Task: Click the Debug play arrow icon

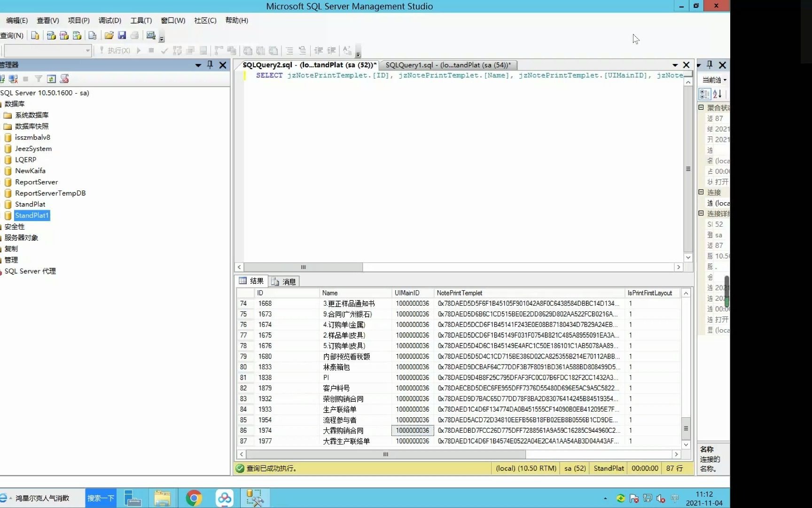Action: [139, 50]
